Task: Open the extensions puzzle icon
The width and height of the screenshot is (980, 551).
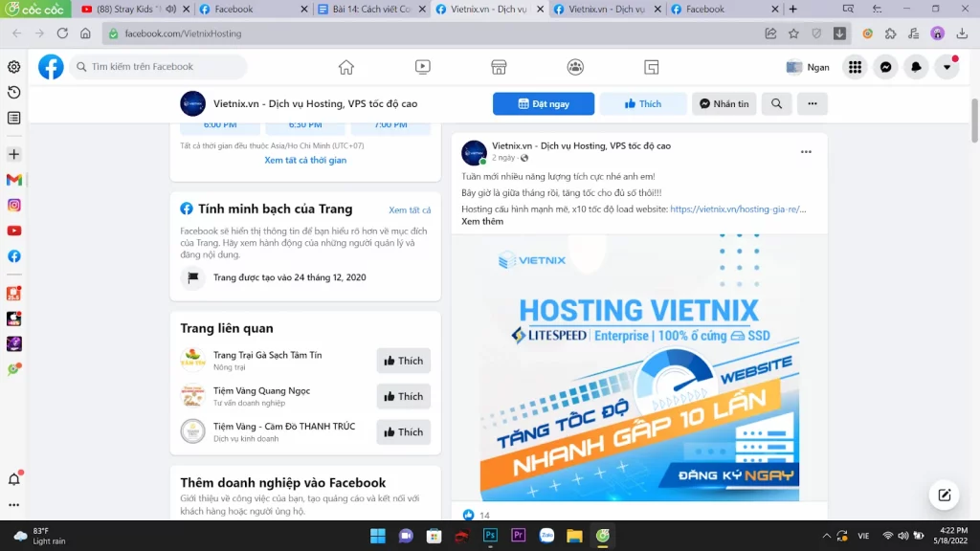Action: (x=891, y=33)
